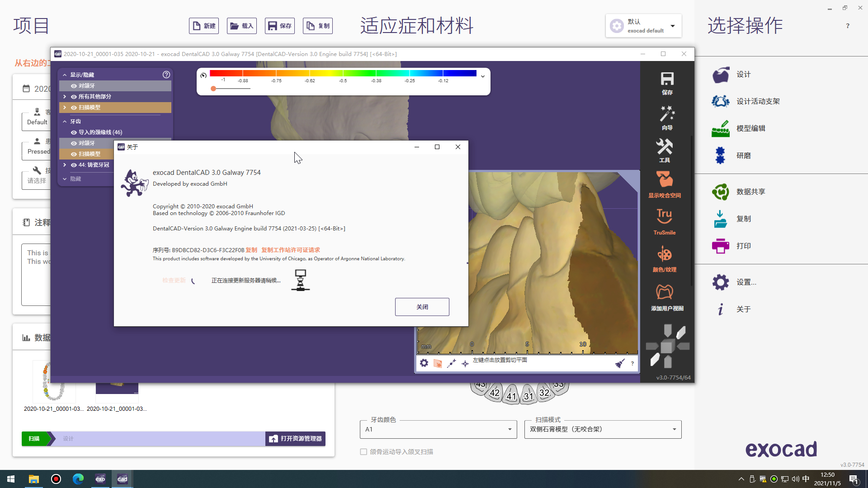Image resolution: width=868 pixels, height=488 pixels.
Task: Toggle eye for 所有其他部分
Action: tap(74, 97)
